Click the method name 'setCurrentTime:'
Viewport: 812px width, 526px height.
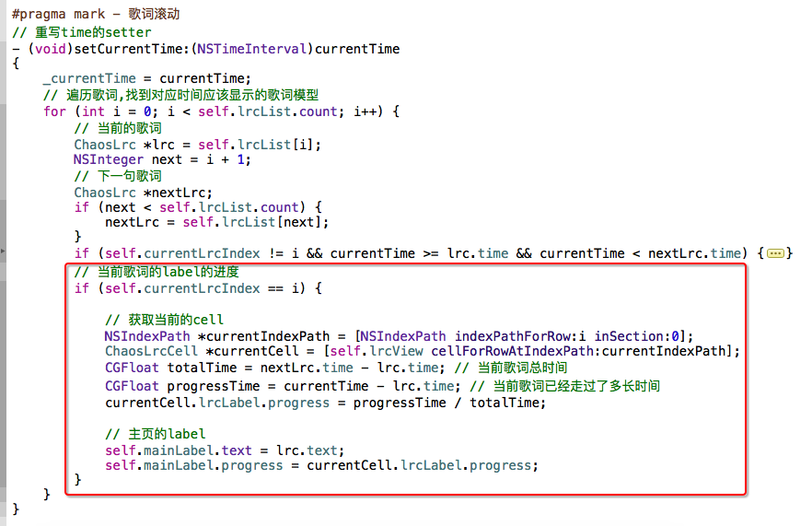click(132, 49)
